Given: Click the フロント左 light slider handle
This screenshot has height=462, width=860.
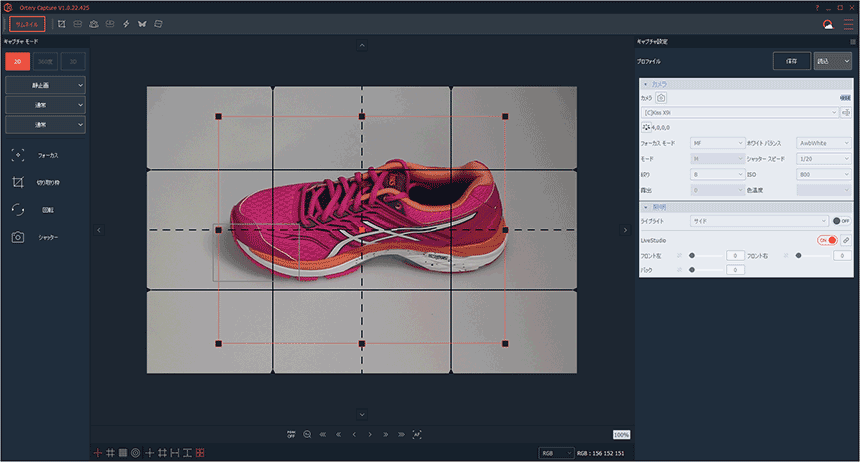Looking at the screenshot, I should point(691,256).
